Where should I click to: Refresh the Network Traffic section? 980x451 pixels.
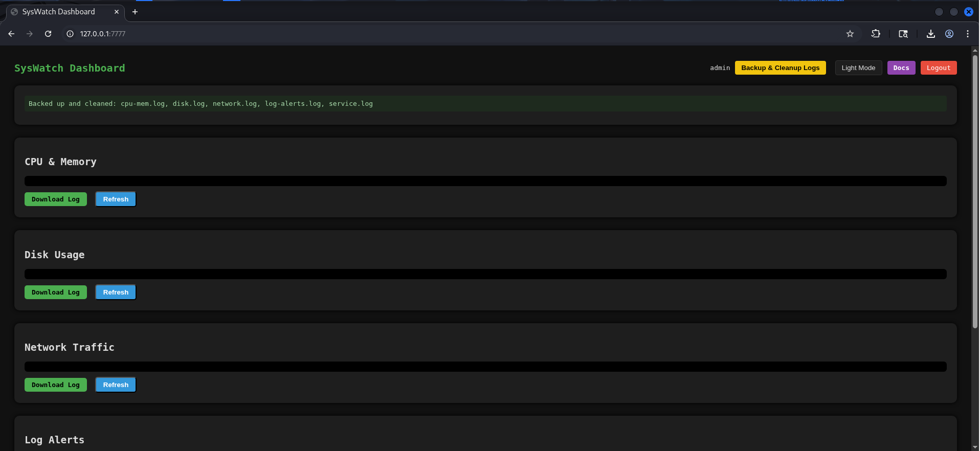[116, 385]
